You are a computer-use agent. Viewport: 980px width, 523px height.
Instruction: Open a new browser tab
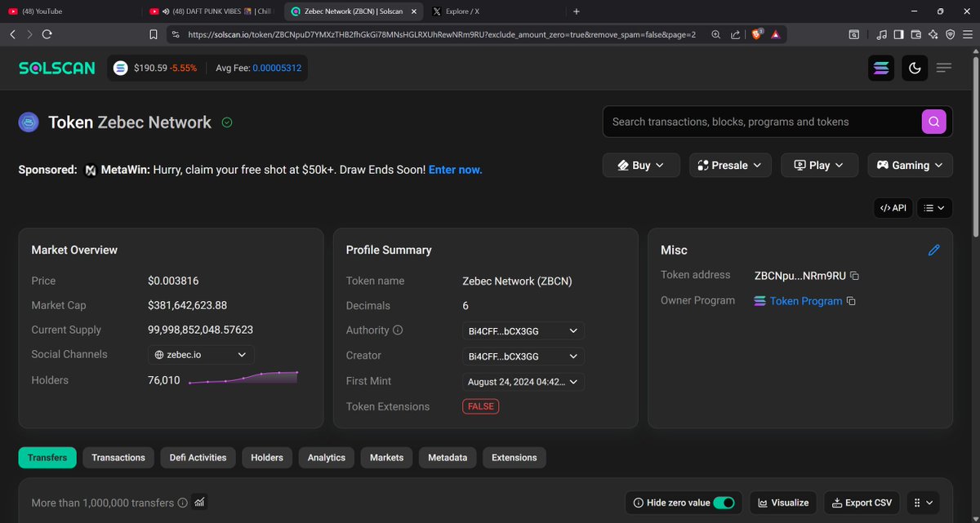point(577,11)
